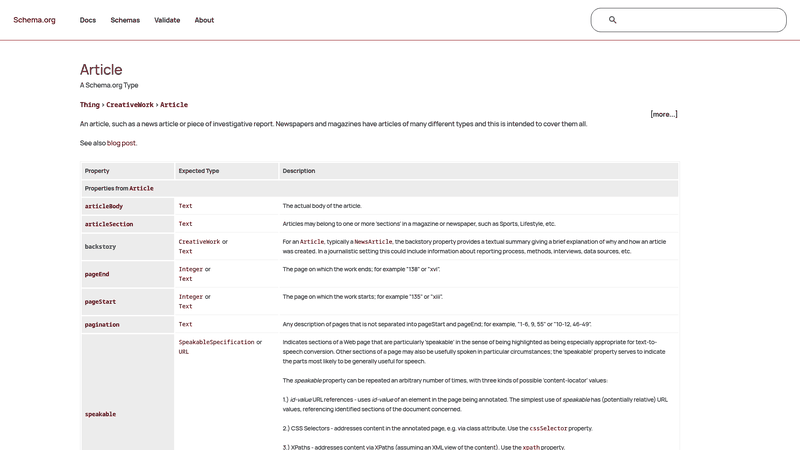Click Text type in articleBody row

[x=185, y=206]
